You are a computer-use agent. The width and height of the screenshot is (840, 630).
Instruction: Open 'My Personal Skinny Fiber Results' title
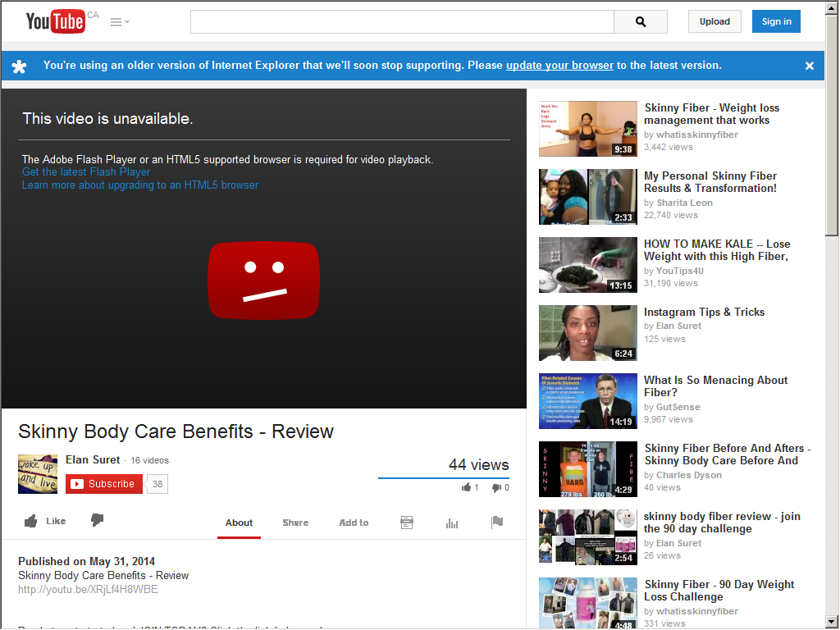(x=710, y=182)
